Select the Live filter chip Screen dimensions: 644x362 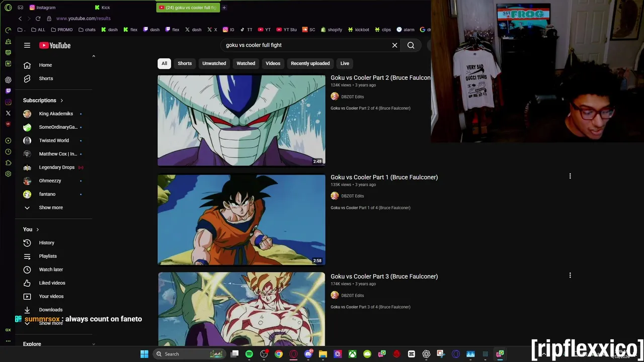pyautogui.click(x=345, y=63)
